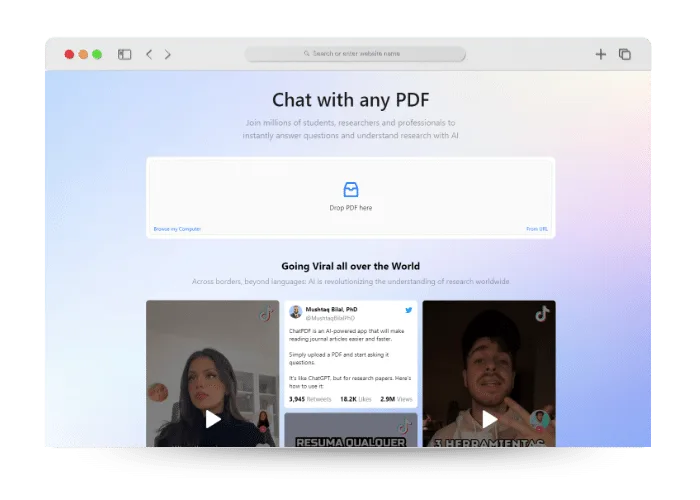Click the inbox icon above Drop PDF here
The height and width of the screenshot is (500, 700).
[351, 189]
